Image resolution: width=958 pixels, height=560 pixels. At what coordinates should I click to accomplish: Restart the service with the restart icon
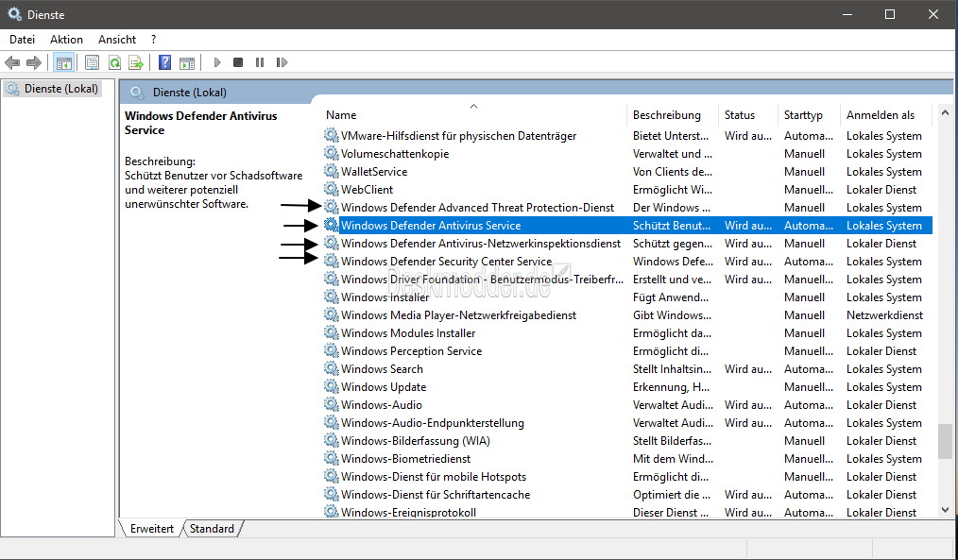[x=282, y=62]
